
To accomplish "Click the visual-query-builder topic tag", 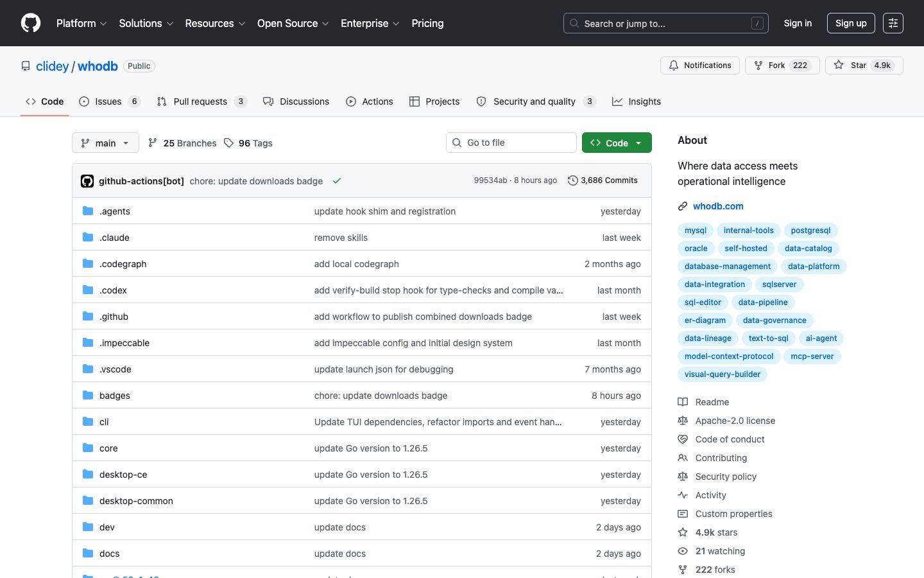I will click(723, 374).
